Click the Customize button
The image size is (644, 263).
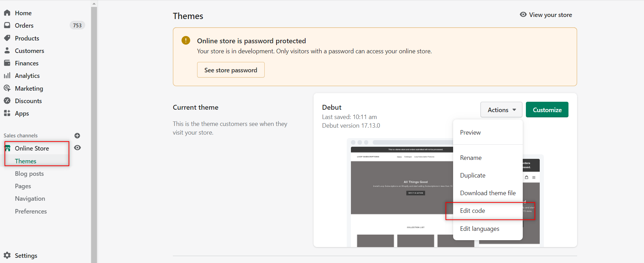click(547, 110)
